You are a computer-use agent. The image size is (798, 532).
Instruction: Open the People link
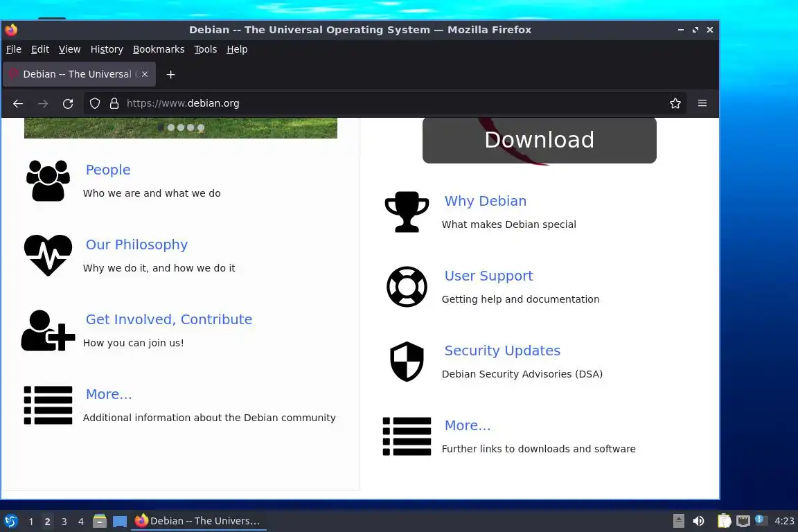pos(108,170)
